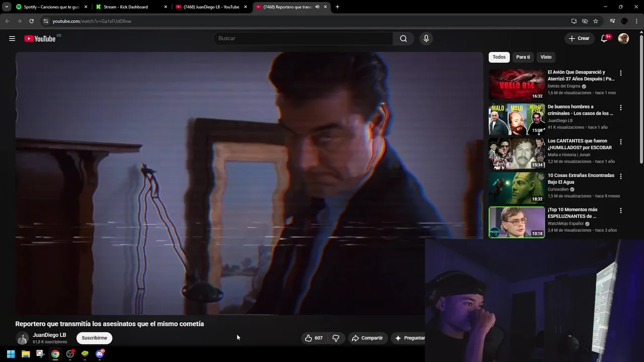The height and width of the screenshot is (362, 644).
Task: Open the VUELO 914 video thumbnail
Action: [517, 84]
